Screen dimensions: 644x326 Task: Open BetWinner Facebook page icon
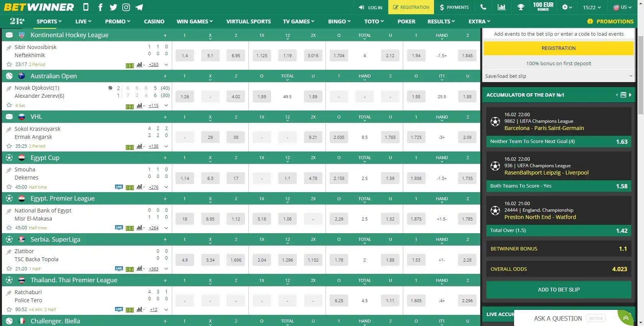pyautogui.click(x=100, y=7)
